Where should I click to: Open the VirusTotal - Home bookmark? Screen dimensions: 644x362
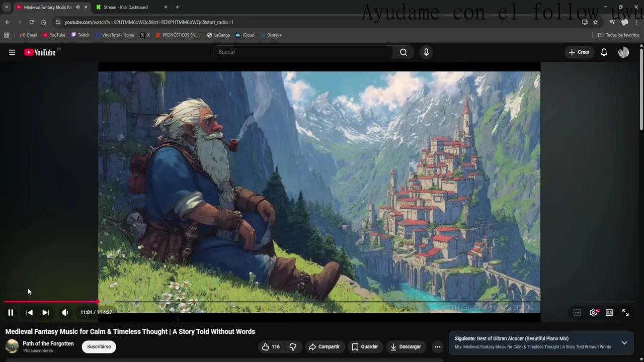coord(115,35)
